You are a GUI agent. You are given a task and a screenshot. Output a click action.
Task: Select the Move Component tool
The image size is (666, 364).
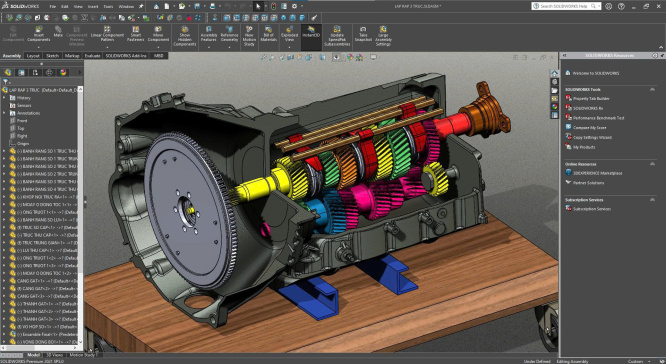158,34
